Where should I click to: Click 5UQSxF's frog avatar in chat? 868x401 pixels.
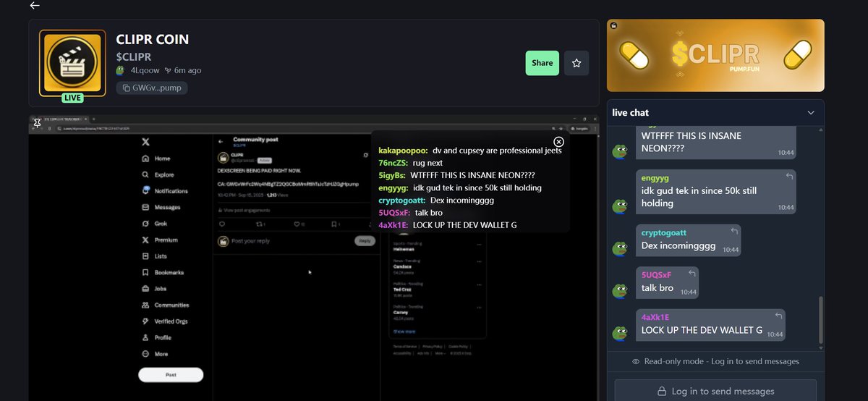point(620,290)
